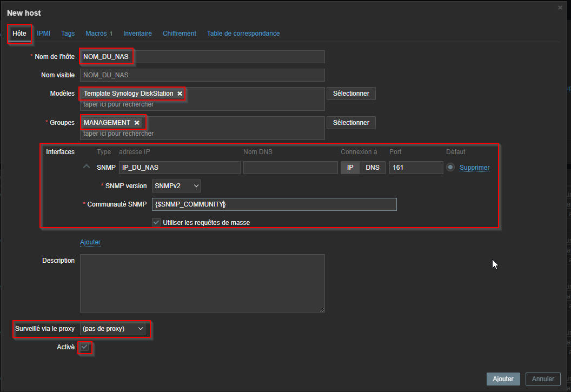The height and width of the screenshot is (392, 571).
Task: Open the Tags tab
Action: tap(68, 33)
